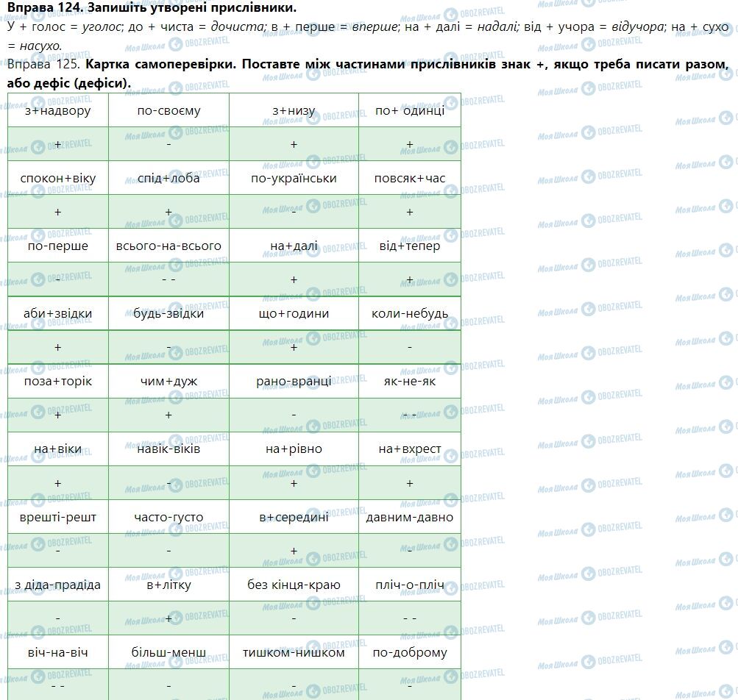Select the "рано-вранці" table cell
Screen dimensions: 738x700
[x=294, y=381]
